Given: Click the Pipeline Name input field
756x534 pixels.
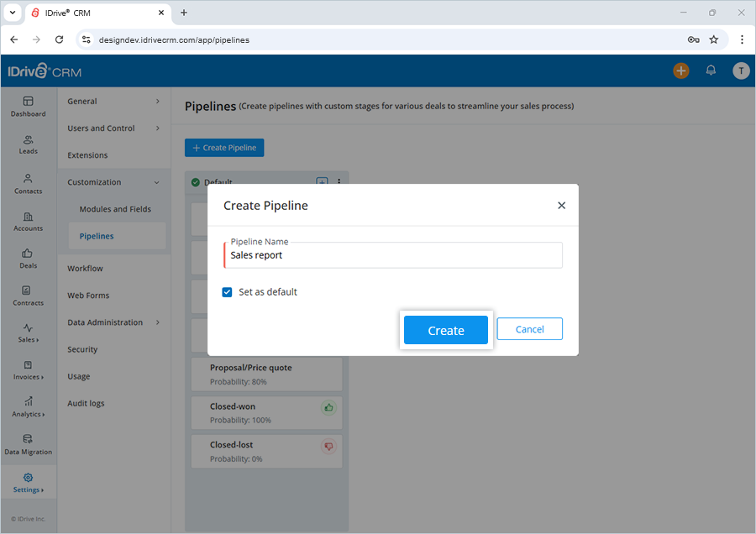Looking at the screenshot, I should coord(392,254).
